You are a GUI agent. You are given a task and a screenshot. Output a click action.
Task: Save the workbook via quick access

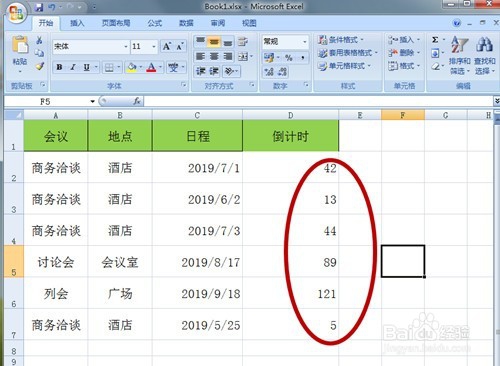(39, 7)
